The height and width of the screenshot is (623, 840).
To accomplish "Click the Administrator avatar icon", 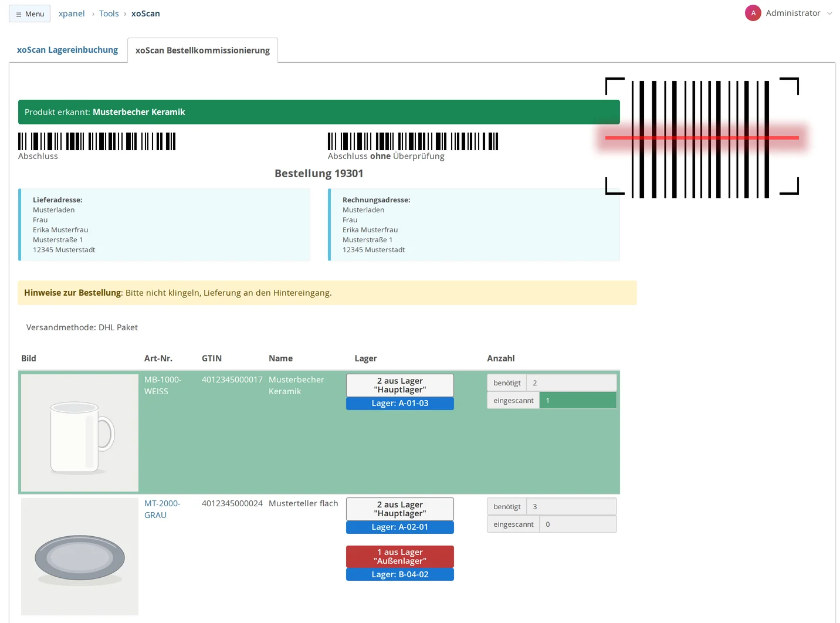I will pos(753,13).
